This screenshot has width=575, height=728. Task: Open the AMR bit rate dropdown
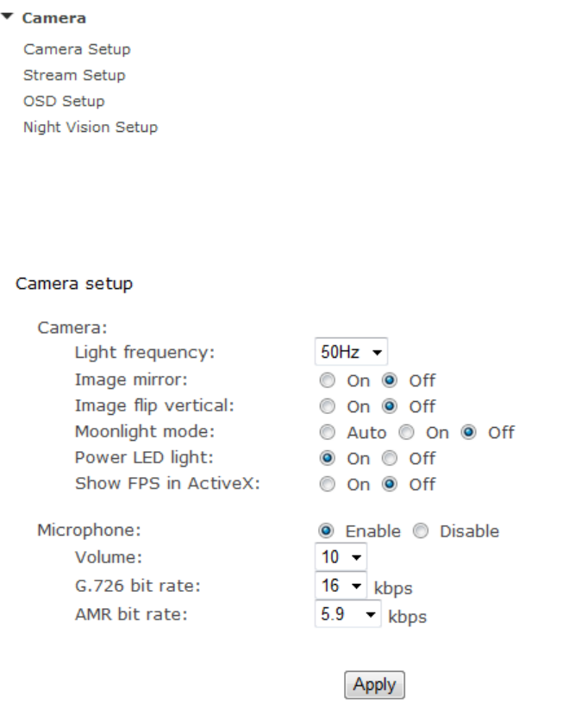(x=347, y=615)
